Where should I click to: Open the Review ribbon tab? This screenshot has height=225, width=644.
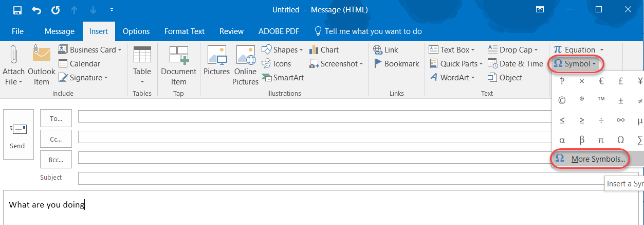point(231,31)
